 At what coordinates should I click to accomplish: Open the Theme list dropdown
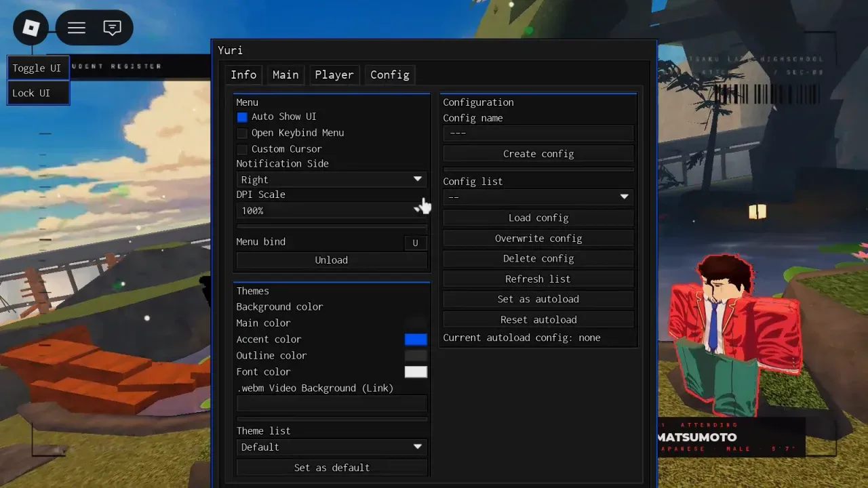click(332, 447)
